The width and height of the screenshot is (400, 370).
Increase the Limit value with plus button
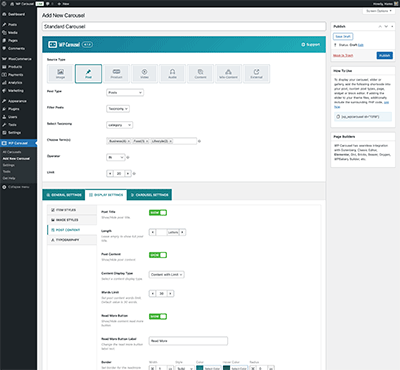point(128,174)
